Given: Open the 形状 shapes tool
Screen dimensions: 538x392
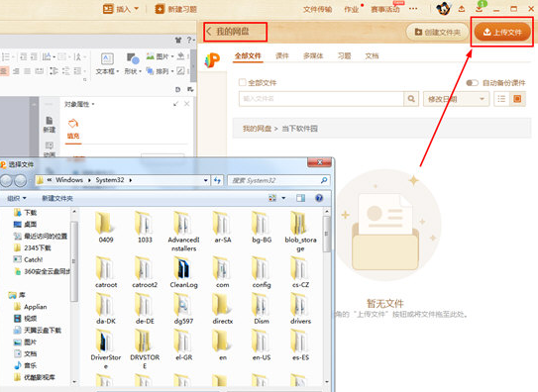Looking at the screenshot, I should [x=133, y=63].
